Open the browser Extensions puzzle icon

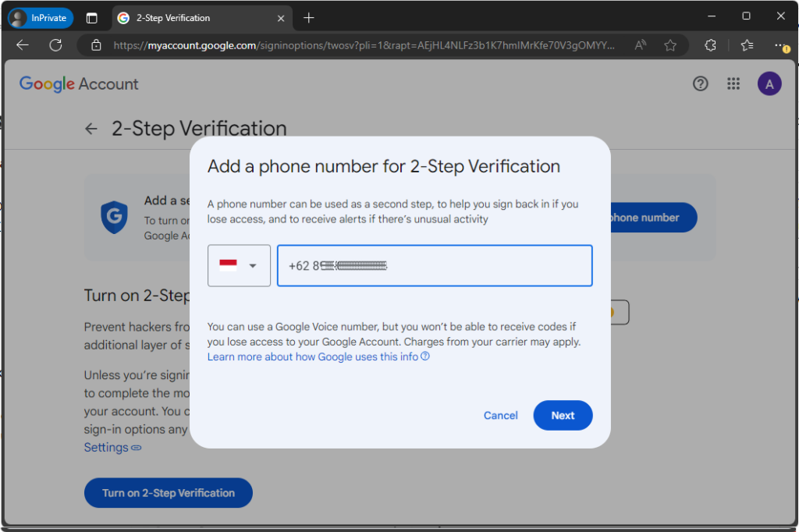710,45
